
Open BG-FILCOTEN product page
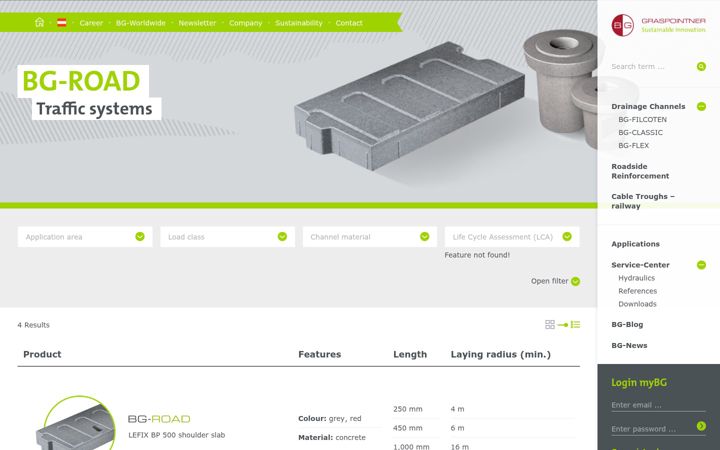(642, 119)
